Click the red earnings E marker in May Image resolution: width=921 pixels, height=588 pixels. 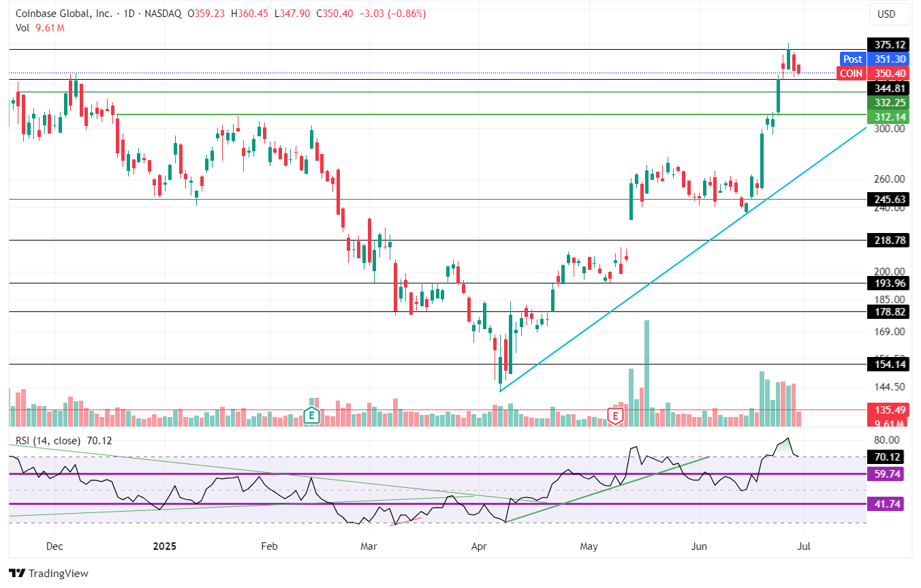coord(616,416)
